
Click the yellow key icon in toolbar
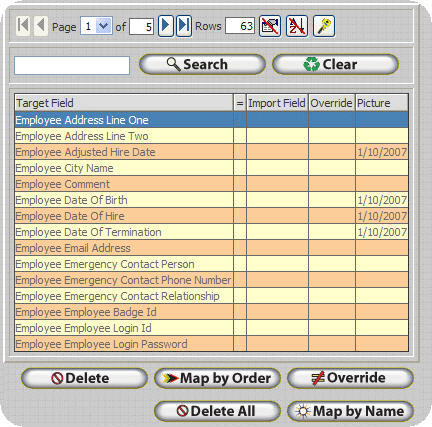click(x=324, y=26)
